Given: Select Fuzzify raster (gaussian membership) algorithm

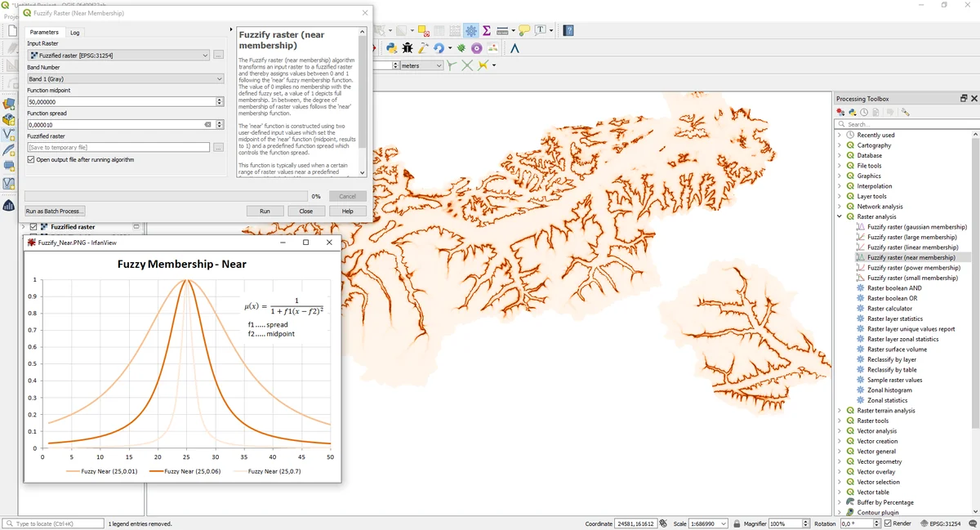Looking at the screenshot, I should pyautogui.click(x=916, y=227).
